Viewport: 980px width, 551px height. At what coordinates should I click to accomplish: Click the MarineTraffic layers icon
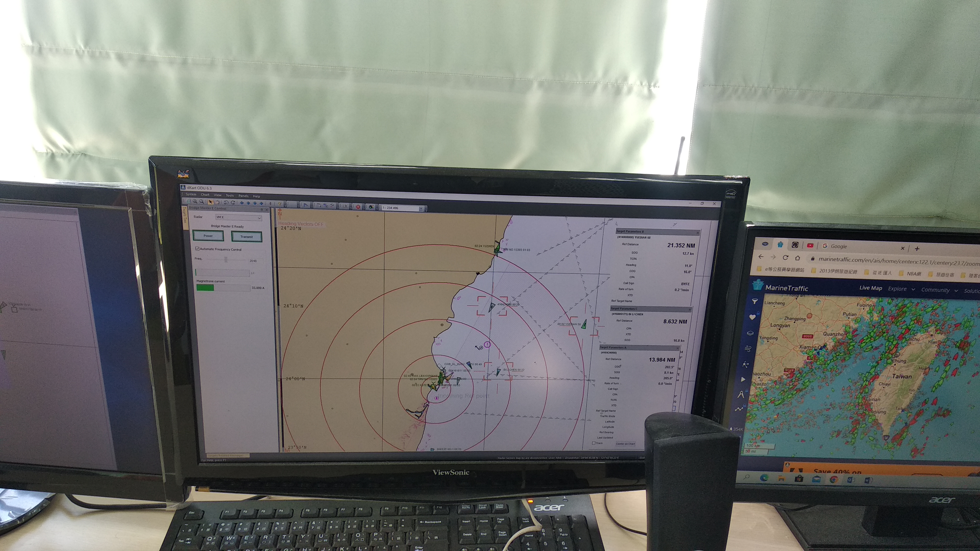750,333
